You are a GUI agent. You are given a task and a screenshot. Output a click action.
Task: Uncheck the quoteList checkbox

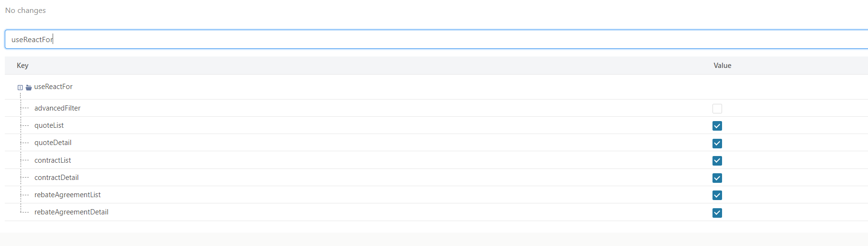(717, 126)
